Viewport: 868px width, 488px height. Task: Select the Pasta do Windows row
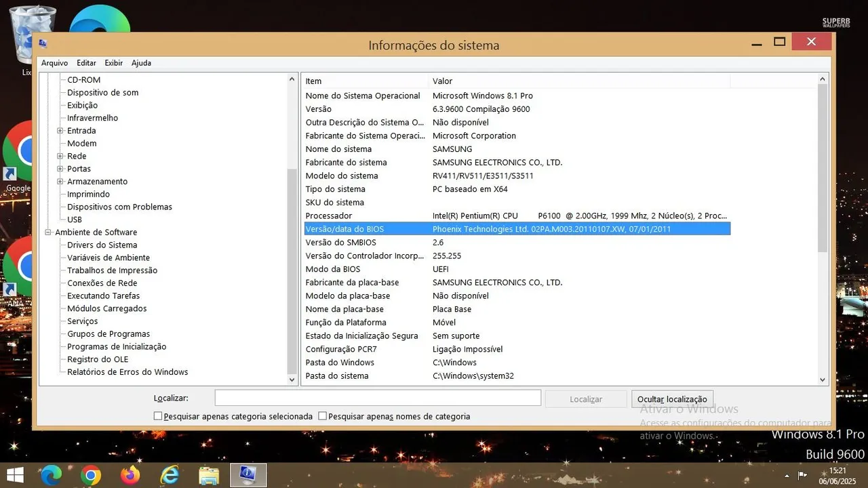pyautogui.click(x=517, y=363)
